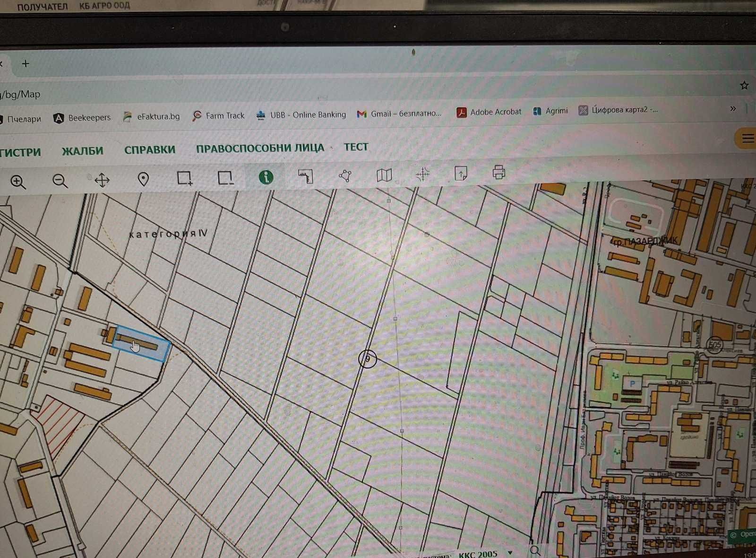Click the circled 505 marker on map
This screenshot has height=558, width=756.
714,345
